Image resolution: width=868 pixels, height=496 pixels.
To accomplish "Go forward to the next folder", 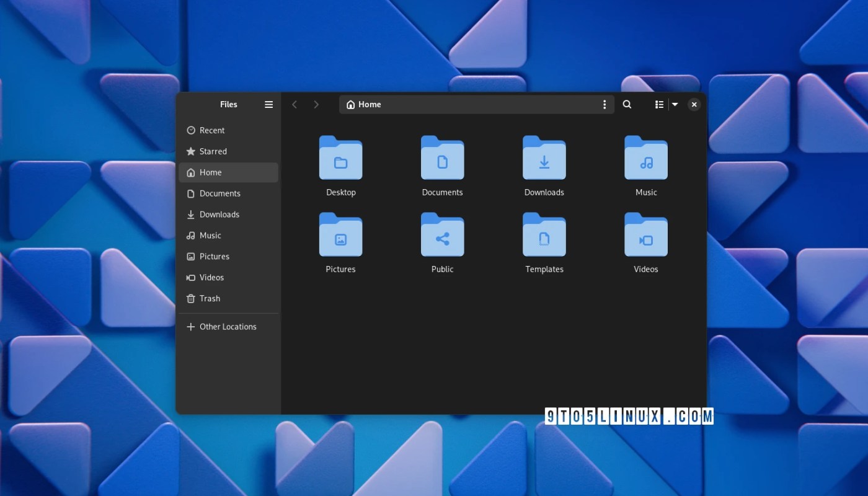I will pyautogui.click(x=316, y=105).
